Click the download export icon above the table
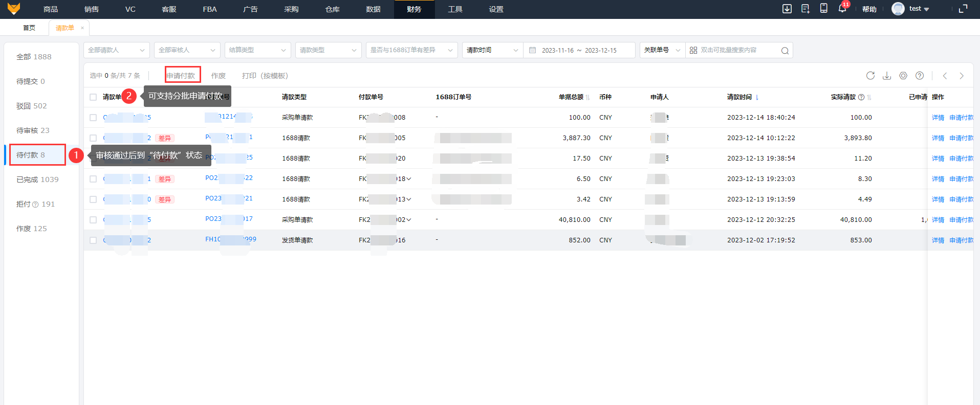The width and height of the screenshot is (980, 405). point(887,76)
